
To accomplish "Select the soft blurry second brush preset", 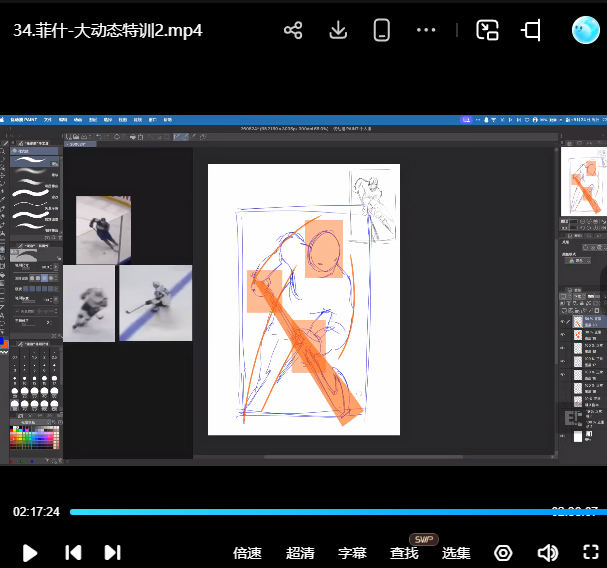I will tap(34, 171).
